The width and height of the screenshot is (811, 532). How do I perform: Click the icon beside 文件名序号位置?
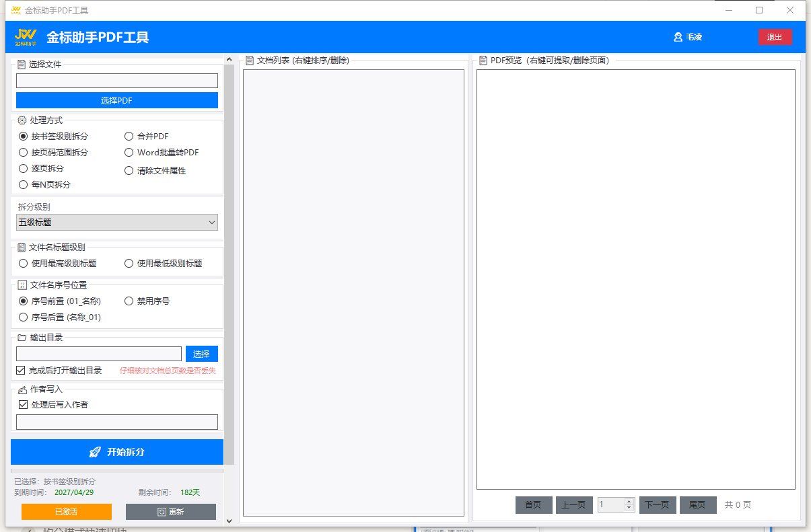point(22,285)
